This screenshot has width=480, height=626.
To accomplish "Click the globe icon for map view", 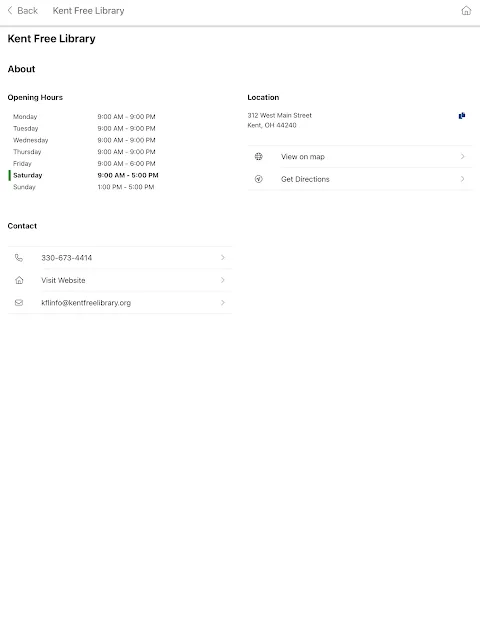I will 259,156.
